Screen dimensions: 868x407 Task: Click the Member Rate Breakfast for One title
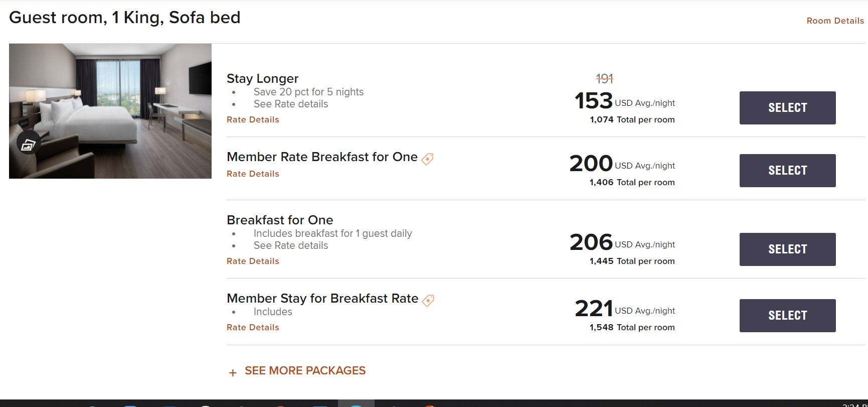point(322,157)
